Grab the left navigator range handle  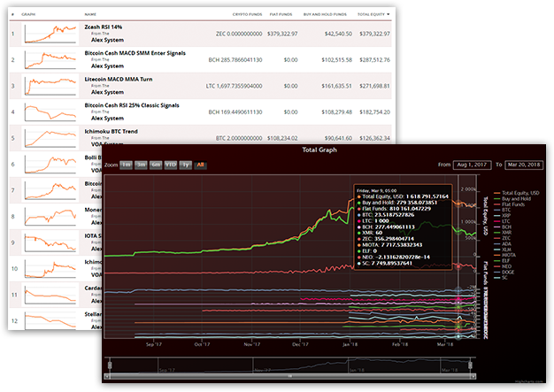pyautogui.click(x=110, y=365)
